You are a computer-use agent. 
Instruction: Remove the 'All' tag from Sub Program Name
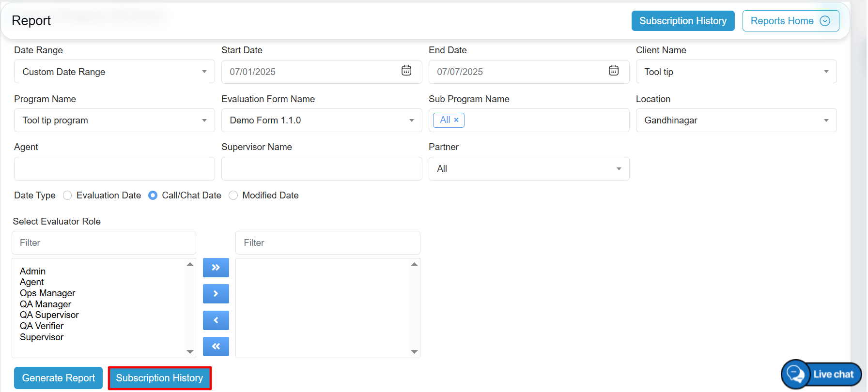(456, 120)
